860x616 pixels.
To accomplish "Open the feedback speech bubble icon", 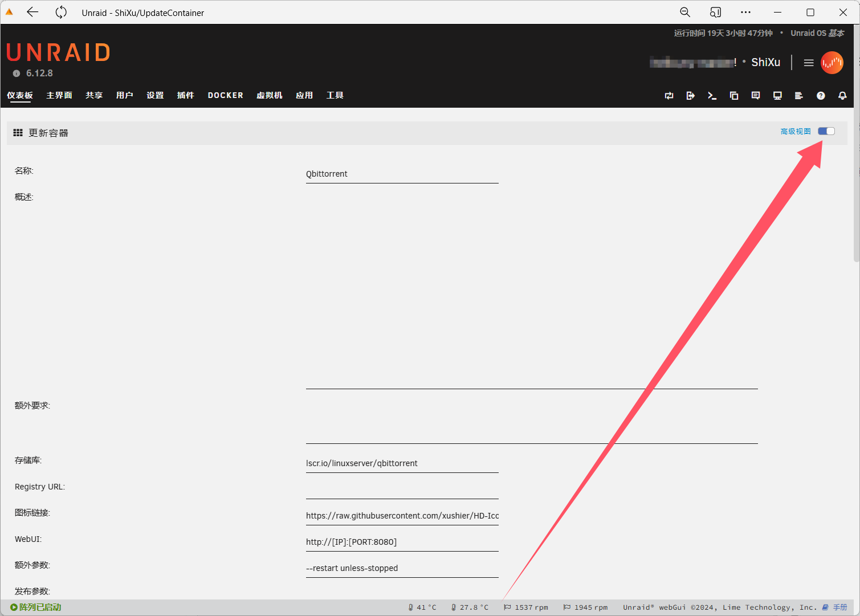I will (756, 96).
